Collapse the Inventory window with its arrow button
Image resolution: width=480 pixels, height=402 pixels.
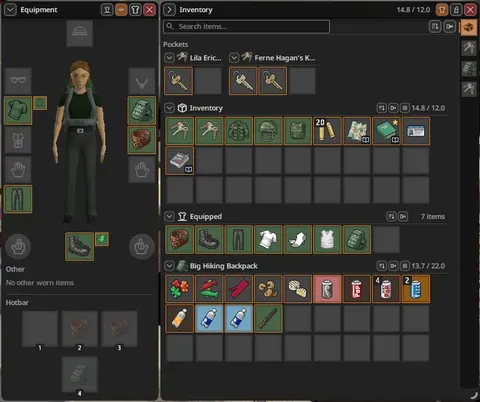pos(169,10)
